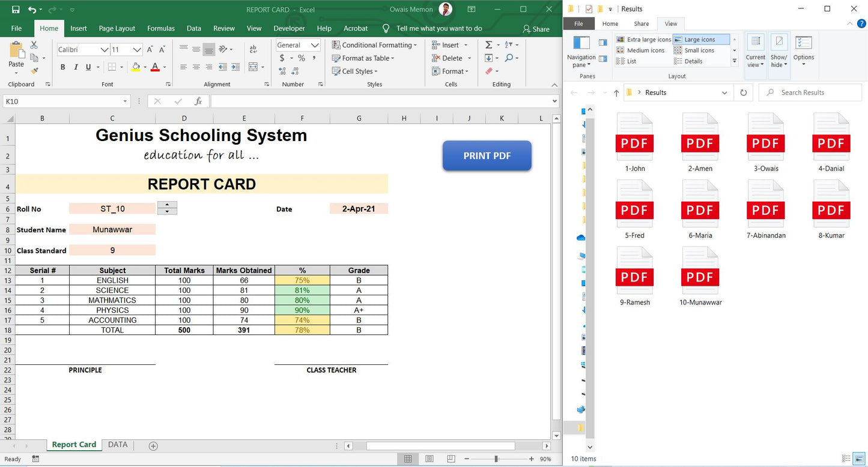Screen dimensions: 868x467
Task: Click the Page Break Preview status icon
Action: [451, 459]
